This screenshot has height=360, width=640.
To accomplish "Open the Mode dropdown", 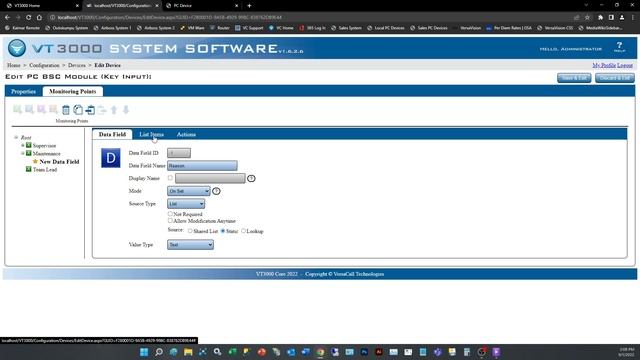I will 189,191.
